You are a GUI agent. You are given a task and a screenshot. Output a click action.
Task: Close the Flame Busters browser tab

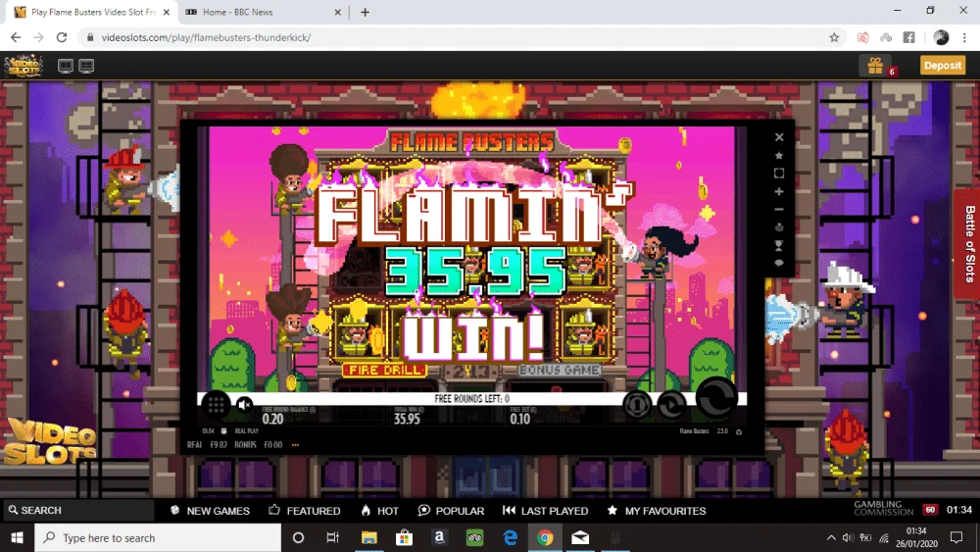[167, 12]
